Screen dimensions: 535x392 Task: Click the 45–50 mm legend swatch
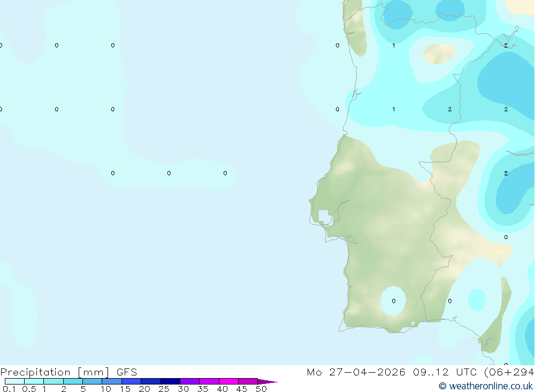pyautogui.click(x=248, y=381)
